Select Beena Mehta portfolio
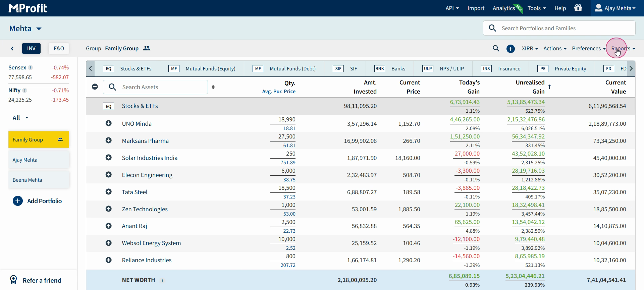Image resolution: width=644 pixels, height=290 pixels. pos(39,180)
